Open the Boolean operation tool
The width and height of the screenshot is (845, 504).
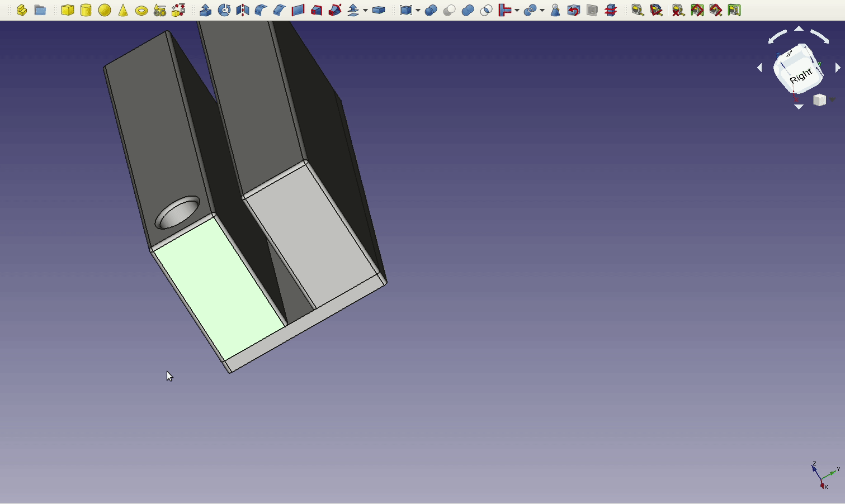click(431, 10)
